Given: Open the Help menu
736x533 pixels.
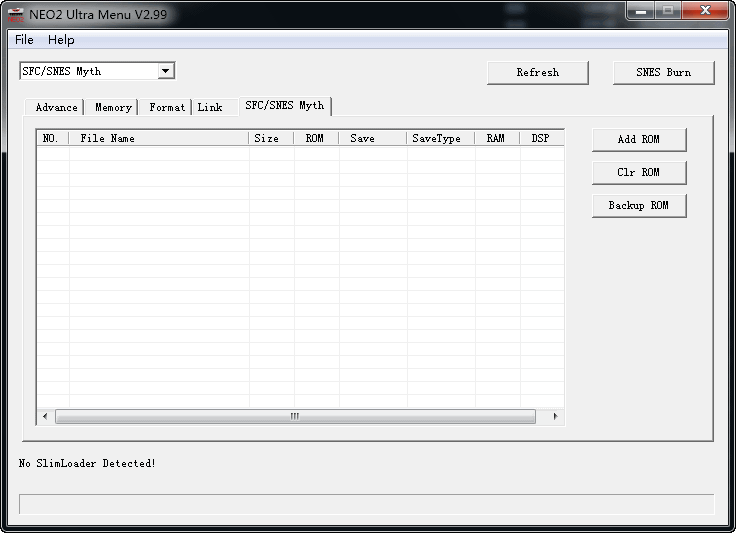Looking at the screenshot, I should point(61,40).
